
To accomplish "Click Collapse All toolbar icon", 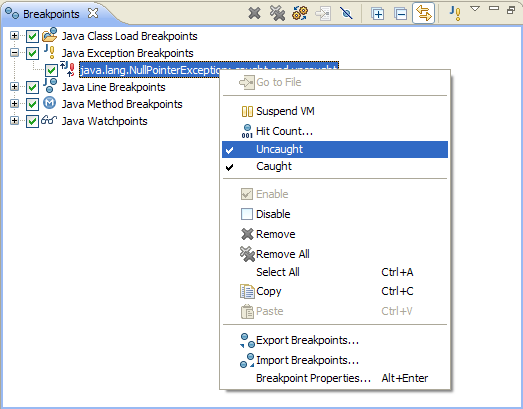I will click(x=400, y=14).
